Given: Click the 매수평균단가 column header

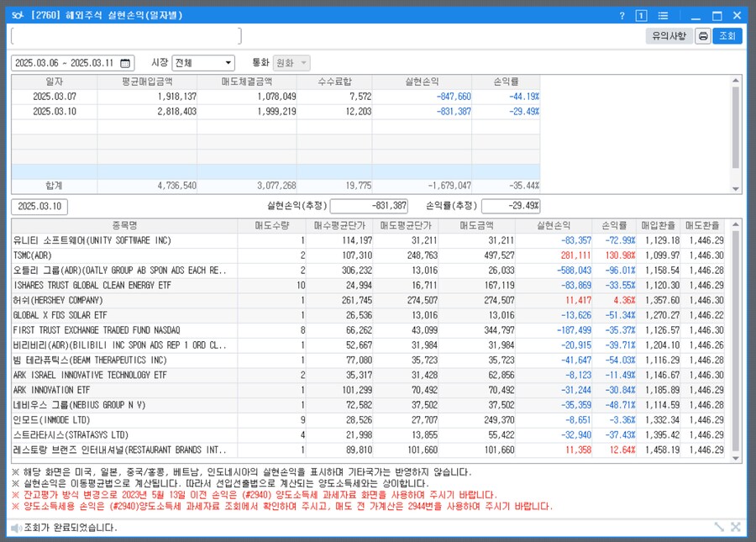Looking at the screenshot, I should tap(340, 226).
